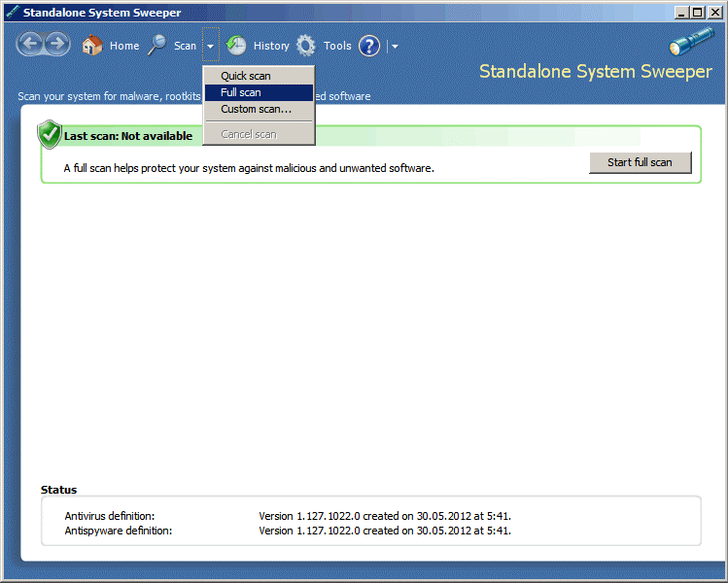Image resolution: width=728 pixels, height=583 pixels.
Task: Click the 'Standalone System Sweeper' yellow heading
Action: [596, 72]
